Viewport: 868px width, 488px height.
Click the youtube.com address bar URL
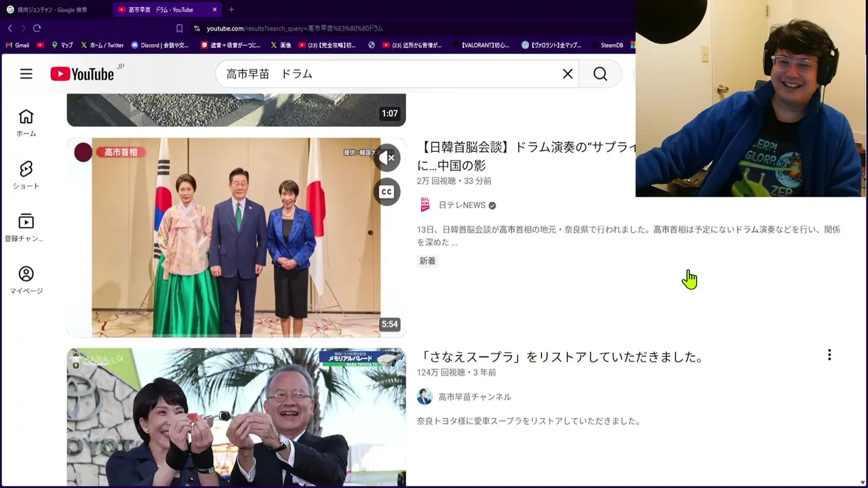coord(295,28)
